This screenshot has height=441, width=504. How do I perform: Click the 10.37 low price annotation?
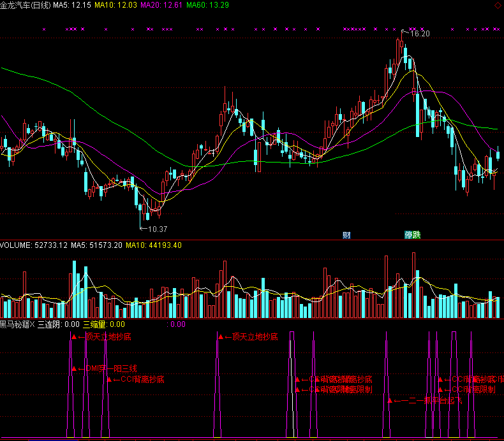[x=156, y=228]
